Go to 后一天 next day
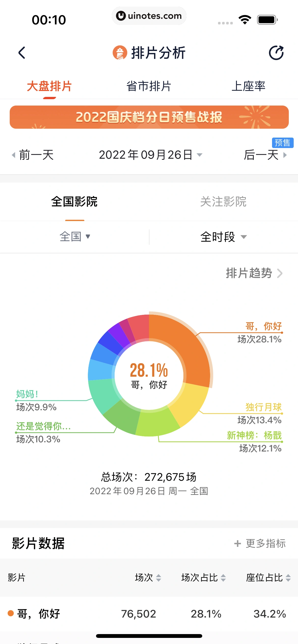The width and height of the screenshot is (298, 644). click(265, 155)
